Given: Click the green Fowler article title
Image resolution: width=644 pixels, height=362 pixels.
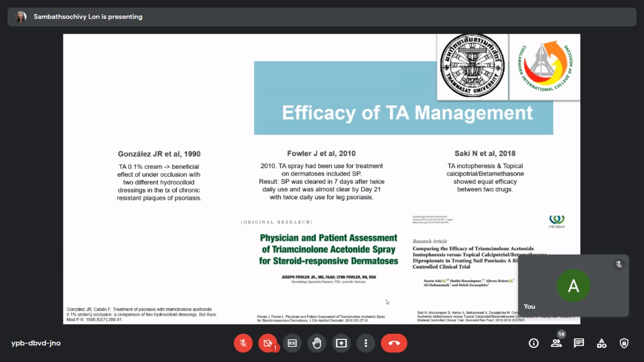Looking at the screenshot, I should coord(329,249).
